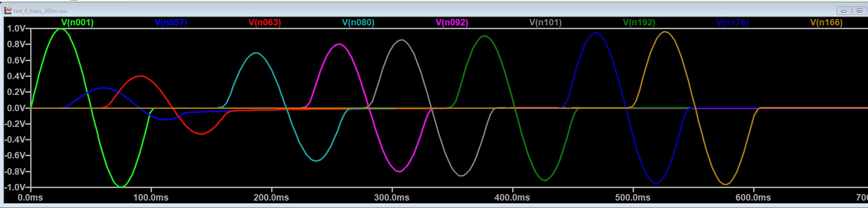Click the V(n063) red trace label

(265, 22)
